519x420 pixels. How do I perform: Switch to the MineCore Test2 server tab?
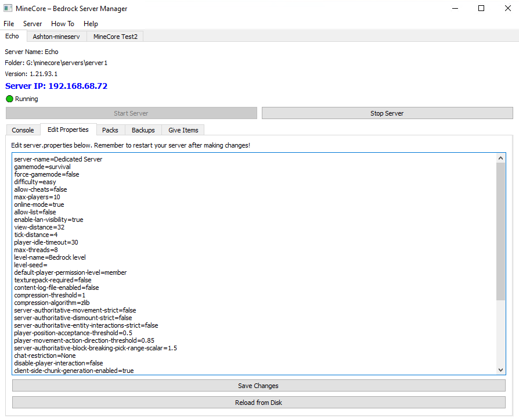tap(115, 37)
